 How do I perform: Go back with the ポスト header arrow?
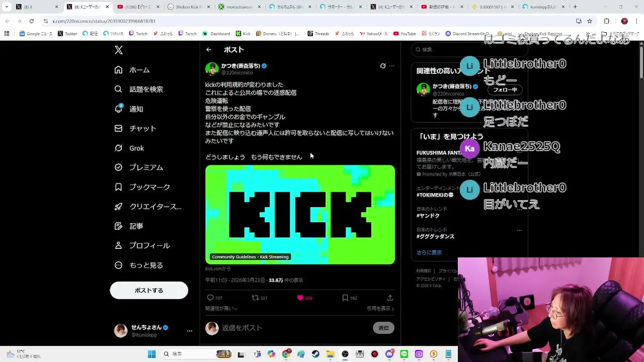209,49
